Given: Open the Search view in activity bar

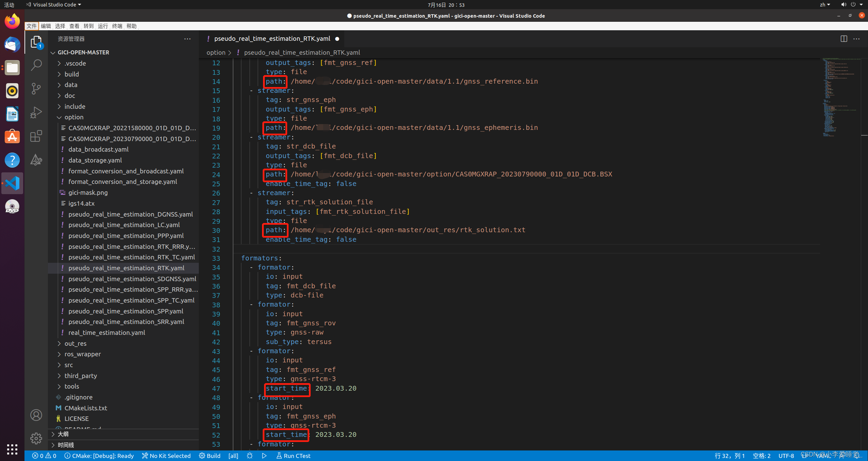Looking at the screenshot, I should coord(36,65).
